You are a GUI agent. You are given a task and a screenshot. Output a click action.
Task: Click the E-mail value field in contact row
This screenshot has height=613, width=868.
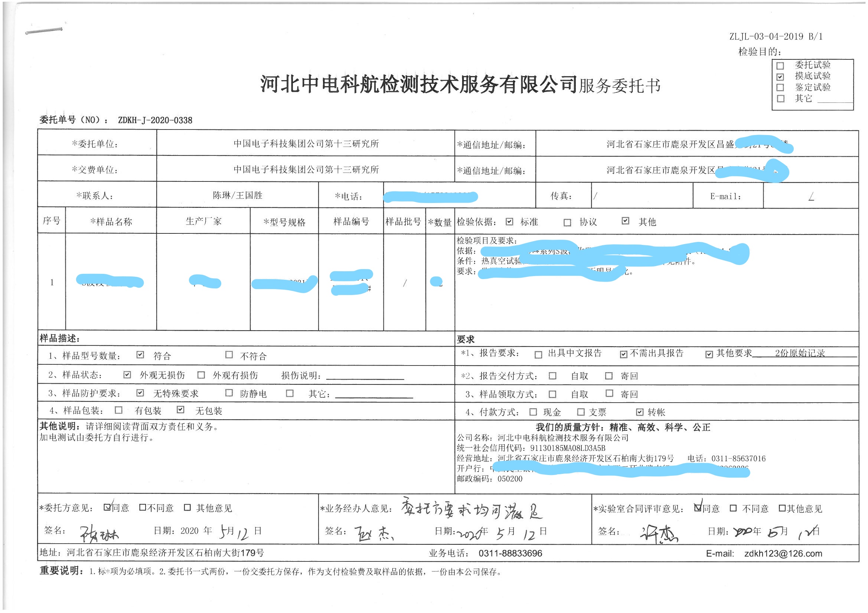point(810,196)
